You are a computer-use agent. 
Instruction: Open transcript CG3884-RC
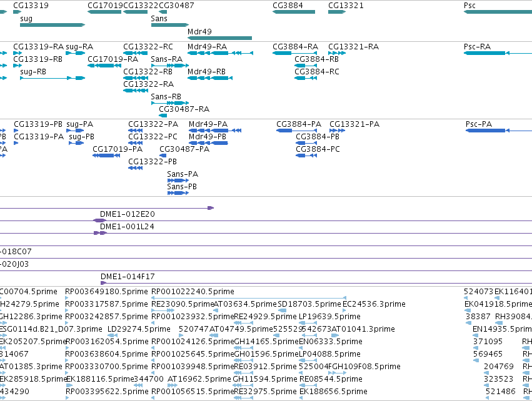pos(316,72)
